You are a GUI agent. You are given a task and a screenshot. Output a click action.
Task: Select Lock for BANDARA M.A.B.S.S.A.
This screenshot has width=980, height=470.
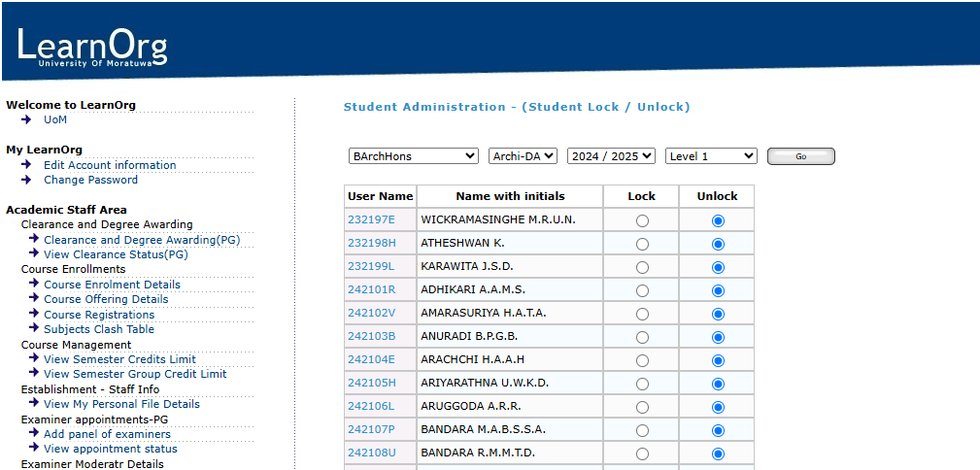642,430
